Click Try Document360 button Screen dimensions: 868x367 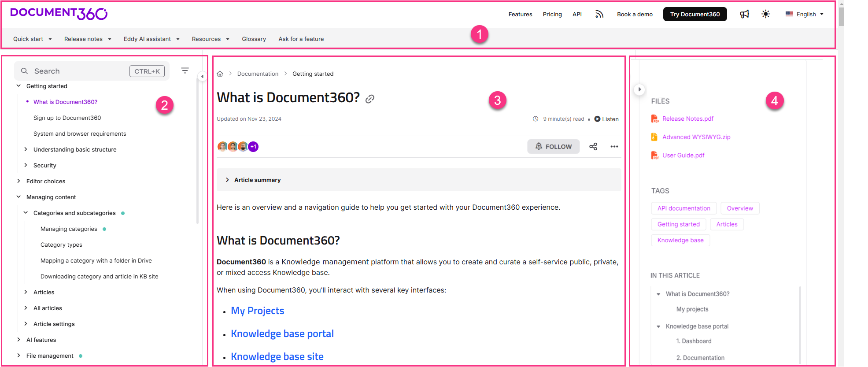(695, 14)
